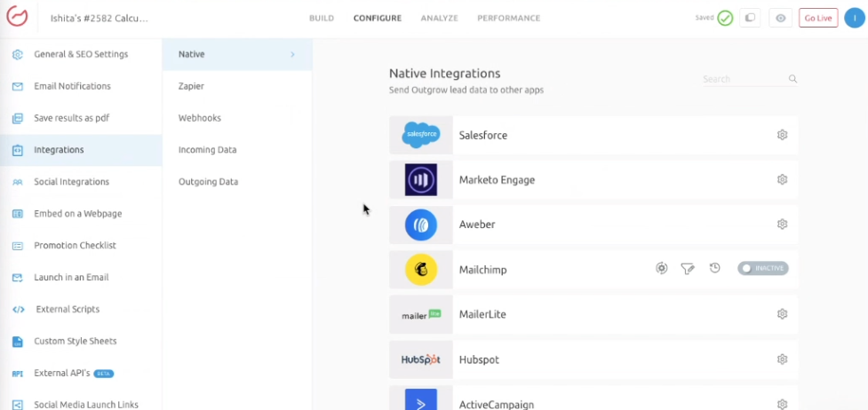Click the Mailchimp logo thumbnail
868x410 pixels.
click(421, 270)
